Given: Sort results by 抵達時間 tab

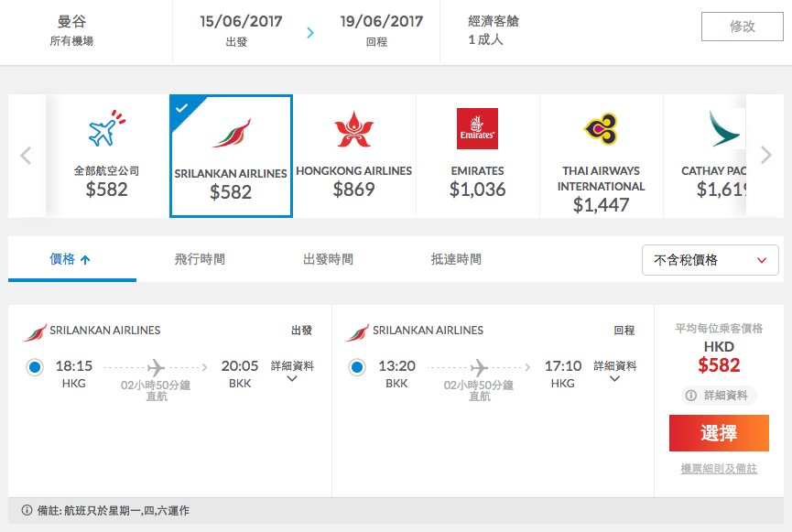Looking at the screenshot, I should pyautogui.click(x=456, y=259).
